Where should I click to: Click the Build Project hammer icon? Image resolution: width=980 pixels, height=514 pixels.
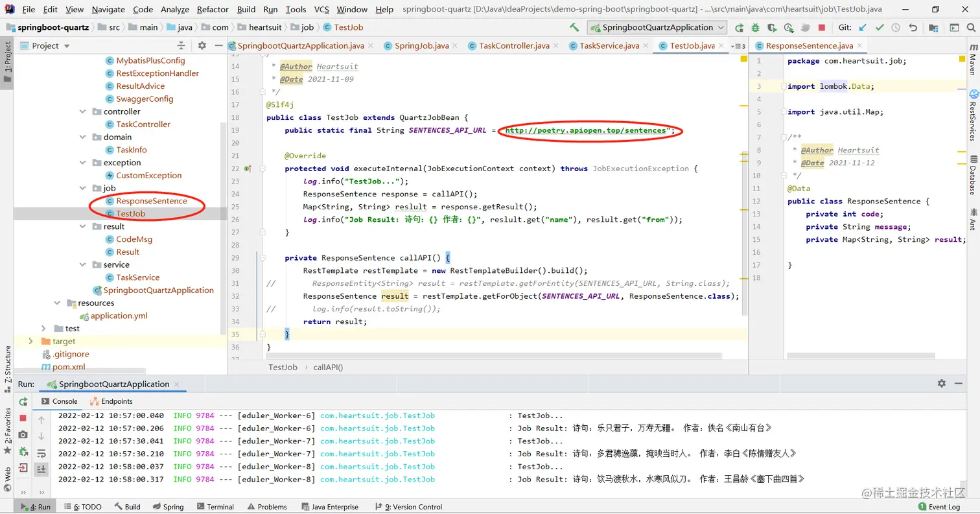[574, 27]
